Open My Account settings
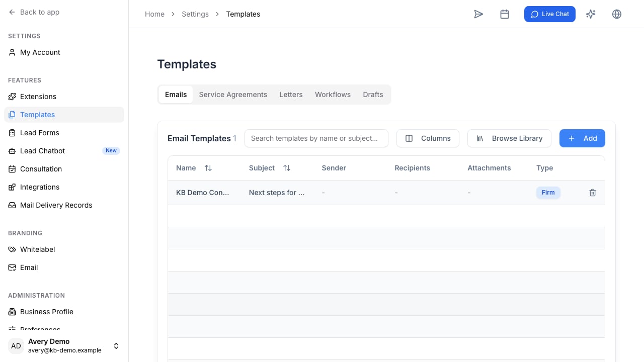Image resolution: width=644 pixels, height=362 pixels. point(64,52)
